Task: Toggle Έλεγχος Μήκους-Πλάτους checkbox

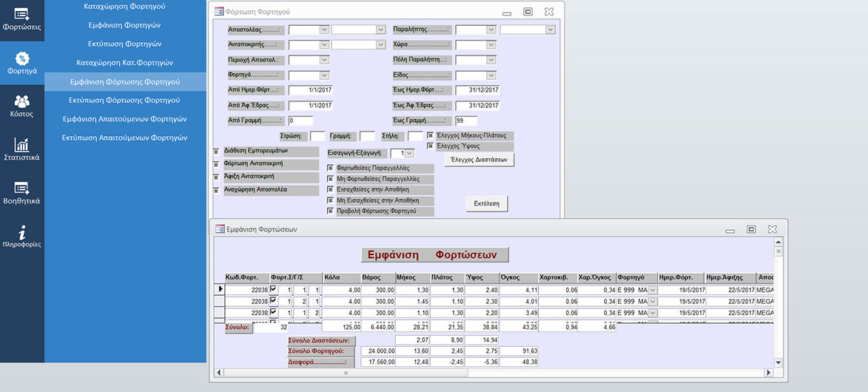Action: tap(430, 136)
